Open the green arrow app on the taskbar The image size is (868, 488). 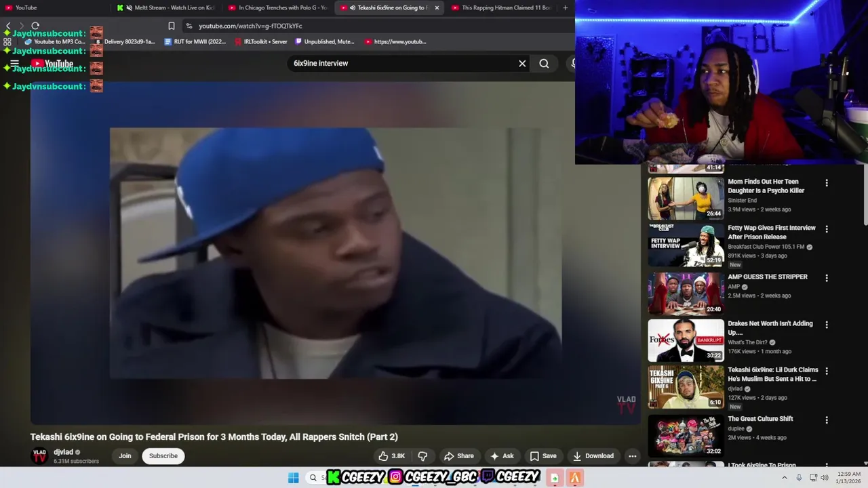tap(554, 478)
